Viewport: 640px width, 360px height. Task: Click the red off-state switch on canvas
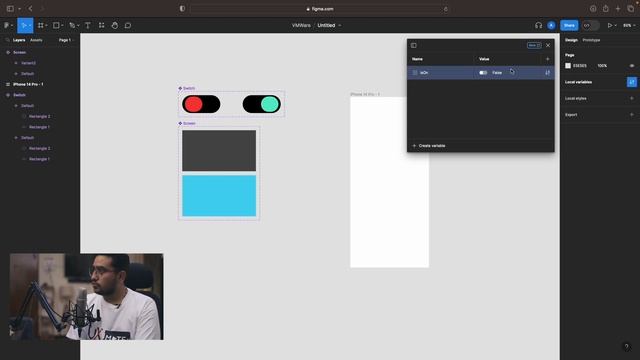pyautogui.click(x=201, y=104)
